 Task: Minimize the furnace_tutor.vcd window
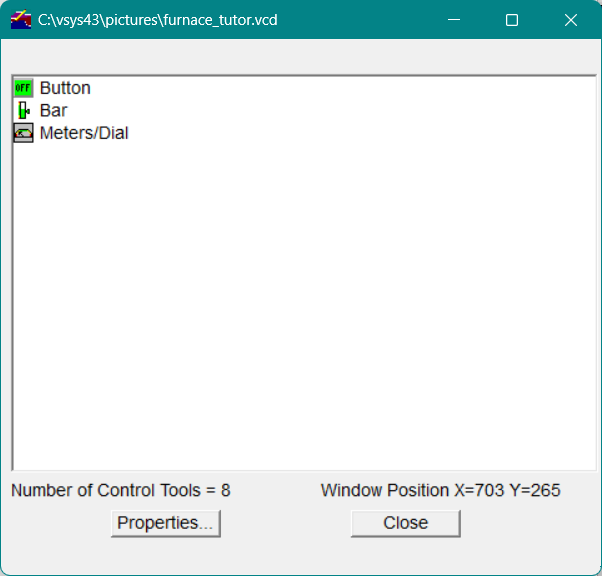453,20
